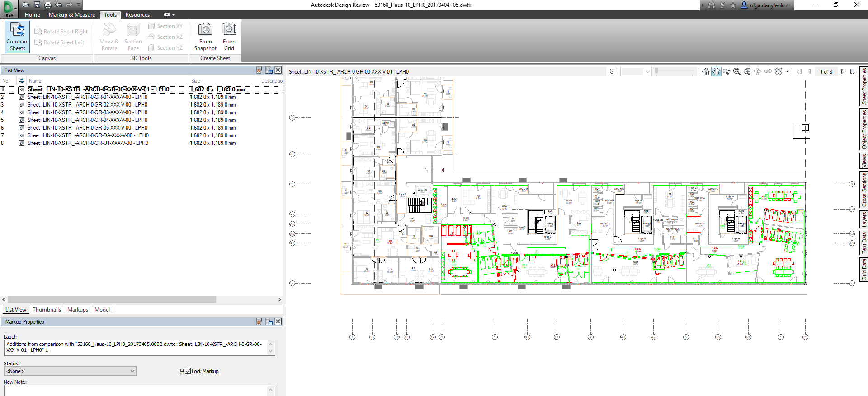
Task: Click the Home view icon
Action: (x=706, y=71)
